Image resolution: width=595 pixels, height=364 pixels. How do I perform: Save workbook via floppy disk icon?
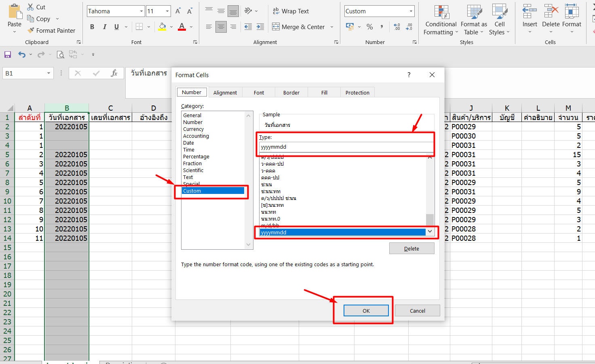(x=8, y=55)
